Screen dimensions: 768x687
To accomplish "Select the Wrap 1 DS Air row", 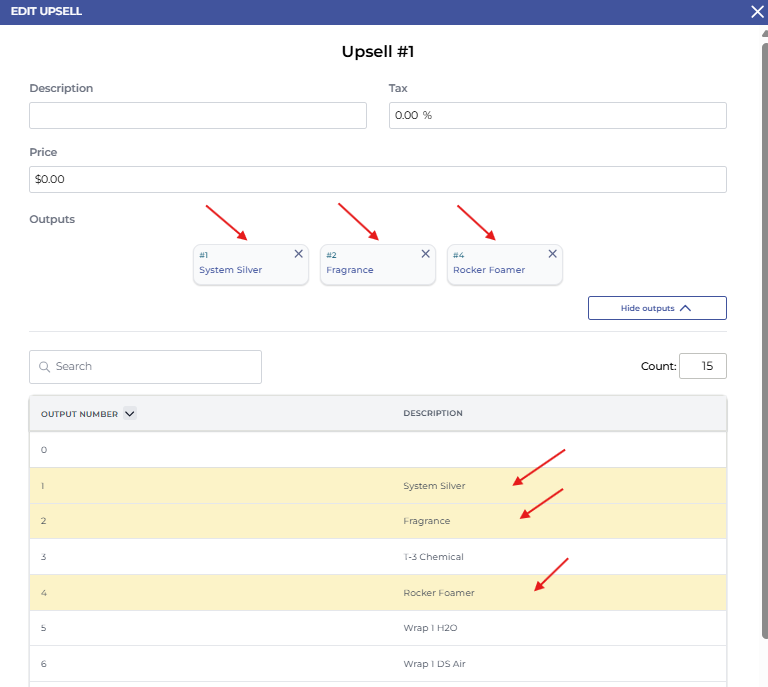I will click(x=378, y=664).
